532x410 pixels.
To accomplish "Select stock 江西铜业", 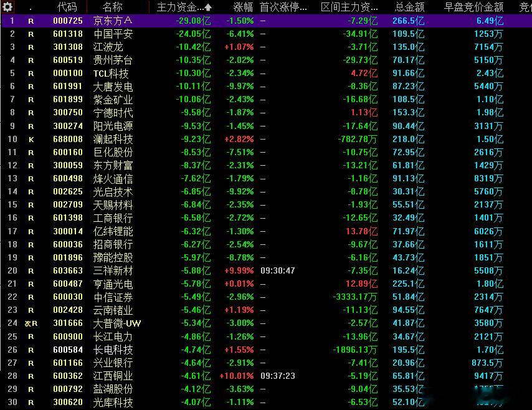I will coord(113,376).
